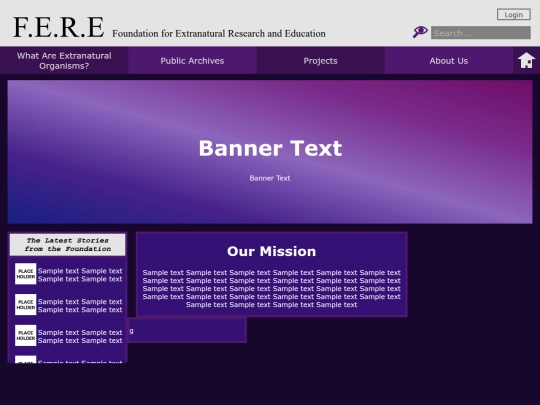540x405 pixels.
Task: Click the Our Mission heading
Action: click(x=271, y=251)
